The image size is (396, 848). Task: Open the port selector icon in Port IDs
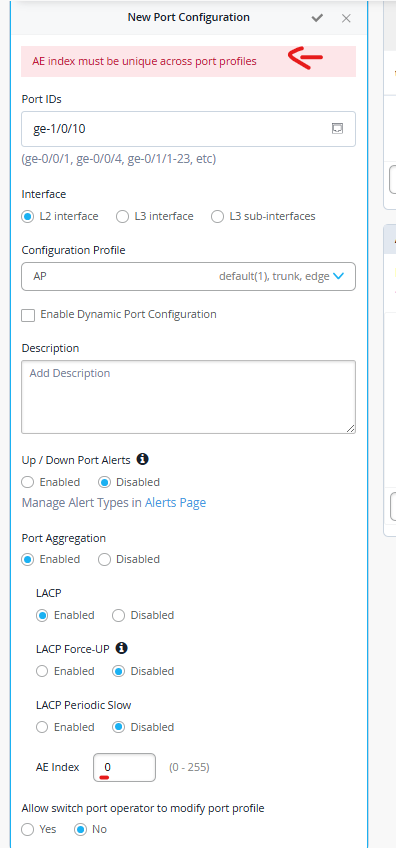point(337,128)
